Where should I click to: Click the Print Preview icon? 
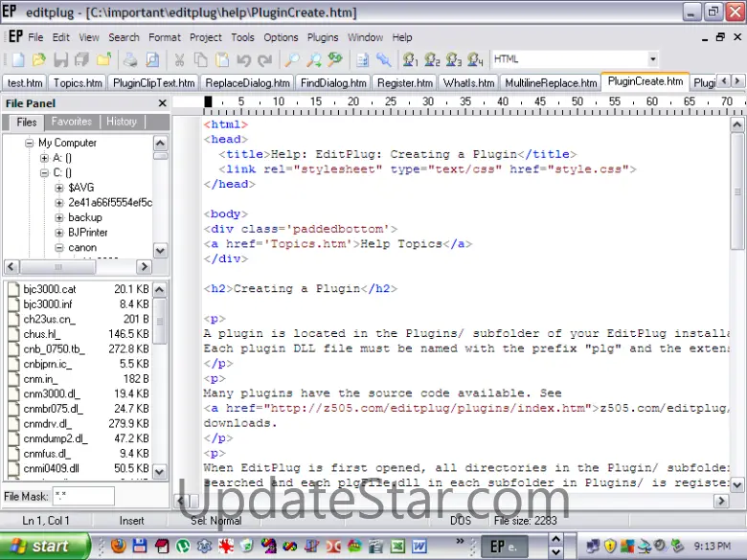[x=152, y=59]
